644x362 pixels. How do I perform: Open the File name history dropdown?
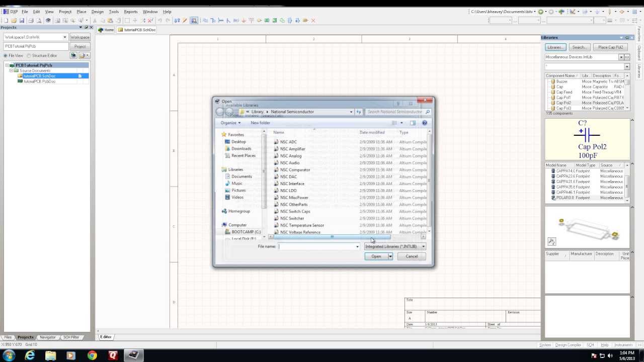pos(357,246)
